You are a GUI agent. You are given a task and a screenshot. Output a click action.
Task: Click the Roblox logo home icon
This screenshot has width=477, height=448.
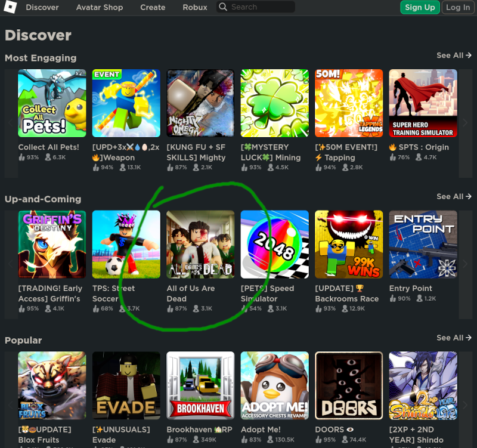pyautogui.click(x=10, y=7)
